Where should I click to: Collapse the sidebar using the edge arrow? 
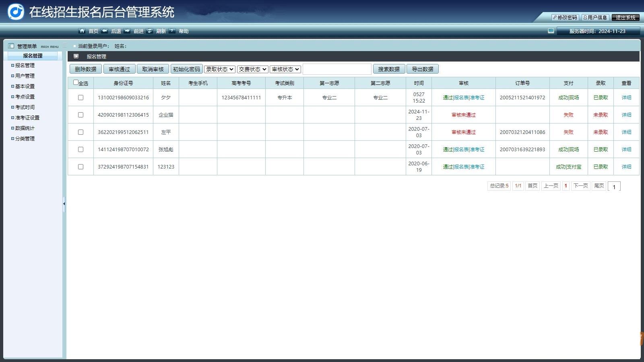tap(64, 204)
